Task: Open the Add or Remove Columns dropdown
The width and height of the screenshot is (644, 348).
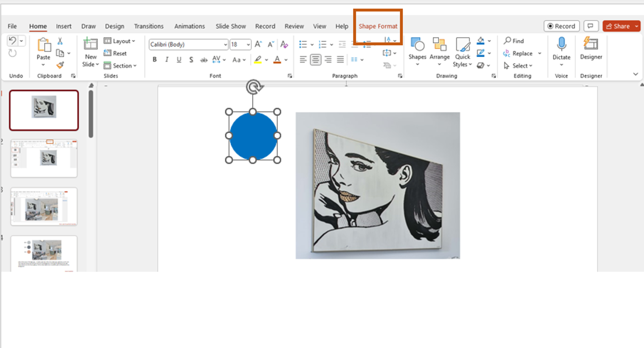Action: pyautogui.click(x=357, y=60)
